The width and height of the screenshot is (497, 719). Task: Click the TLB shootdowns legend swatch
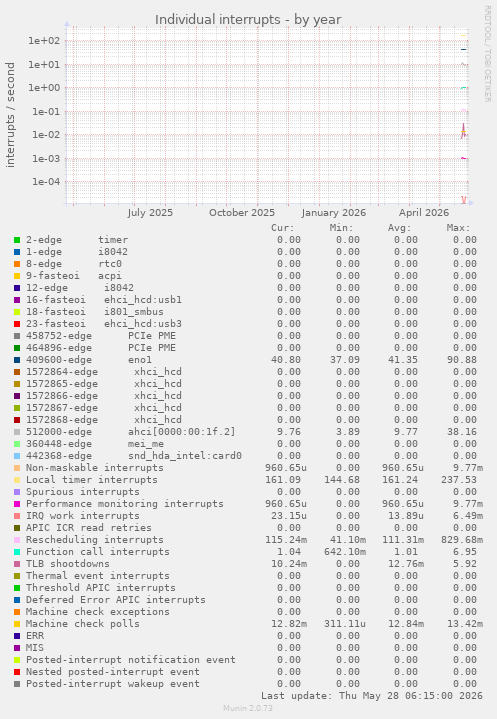(x=17, y=564)
